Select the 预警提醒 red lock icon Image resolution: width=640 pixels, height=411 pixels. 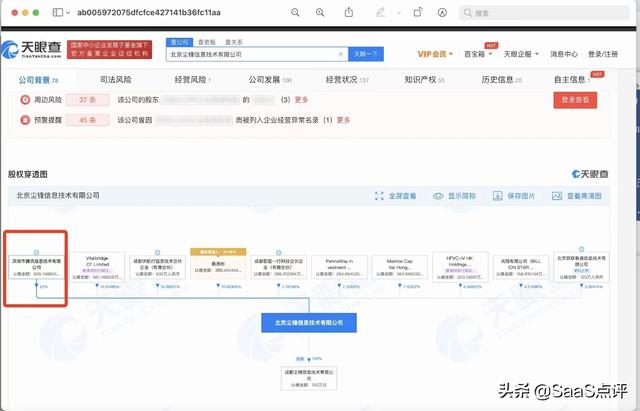(x=25, y=120)
